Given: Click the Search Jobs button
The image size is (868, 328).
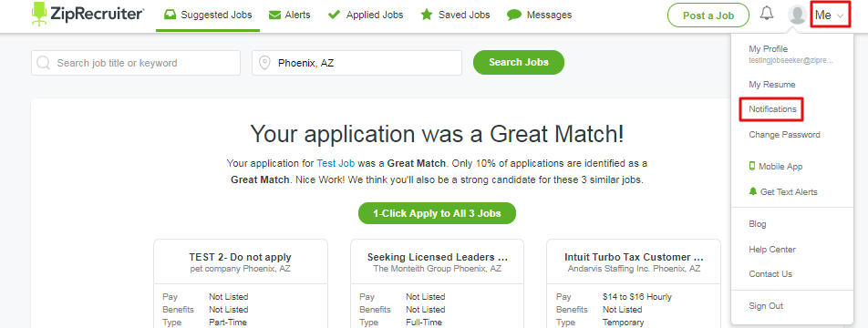Looking at the screenshot, I should pos(519,63).
